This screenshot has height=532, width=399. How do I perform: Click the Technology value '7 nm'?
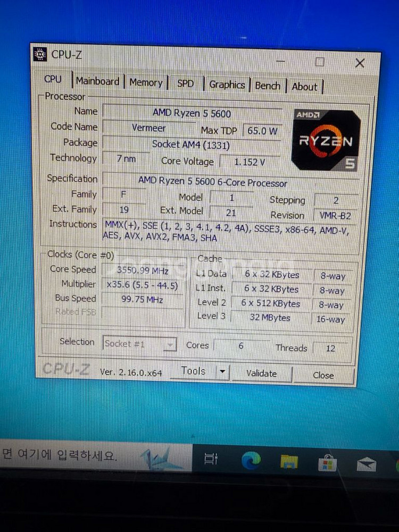click(x=126, y=158)
